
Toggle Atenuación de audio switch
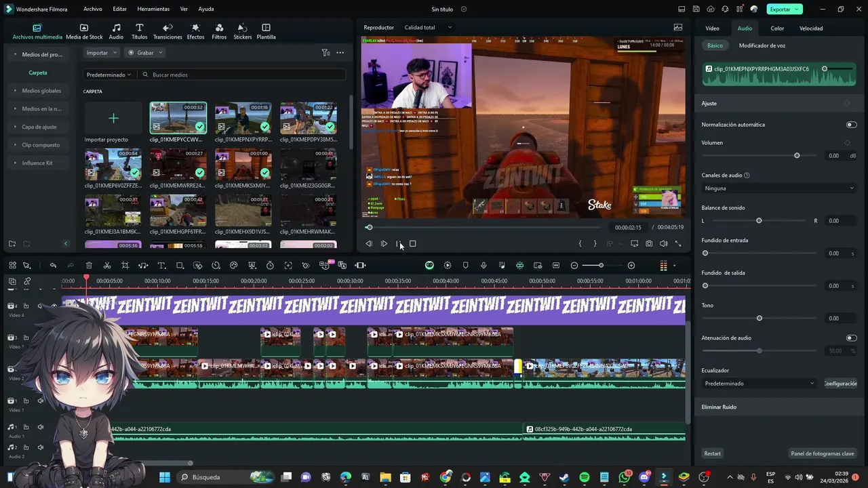point(851,338)
